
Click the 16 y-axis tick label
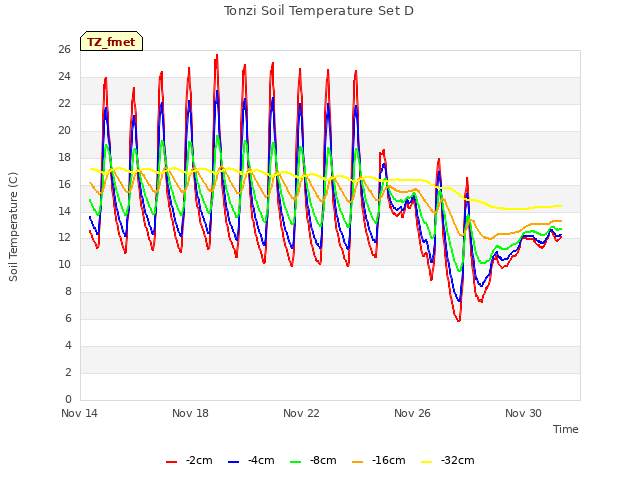(x=64, y=184)
